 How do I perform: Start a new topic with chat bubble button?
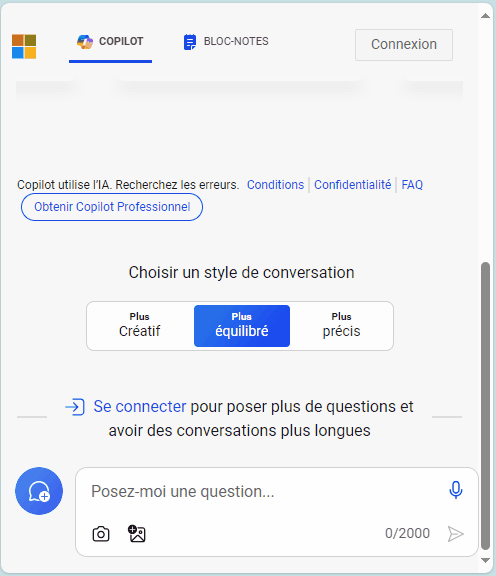(39, 491)
